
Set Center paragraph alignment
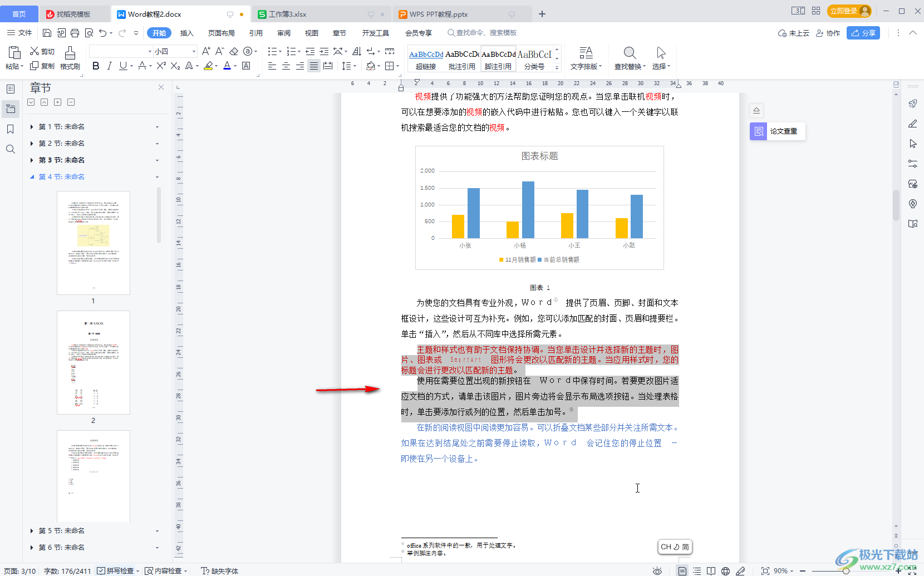click(286, 66)
